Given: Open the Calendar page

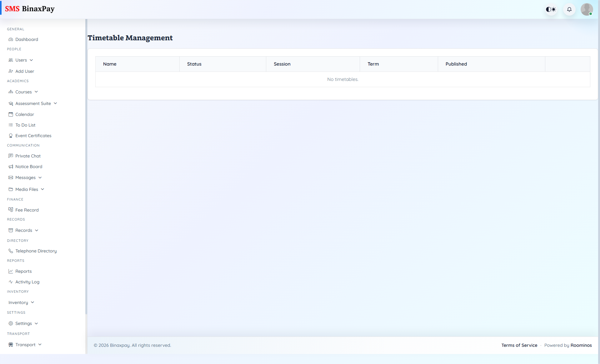Looking at the screenshot, I should point(25,114).
